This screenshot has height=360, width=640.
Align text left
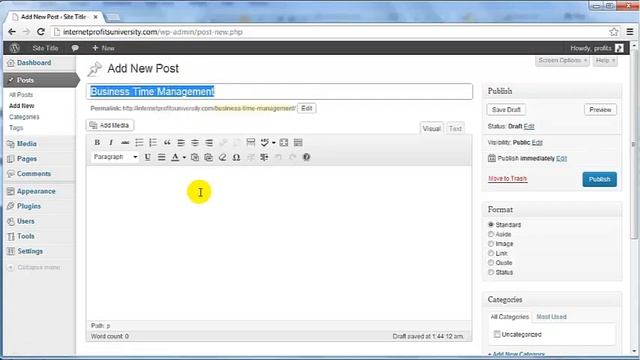(x=181, y=142)
